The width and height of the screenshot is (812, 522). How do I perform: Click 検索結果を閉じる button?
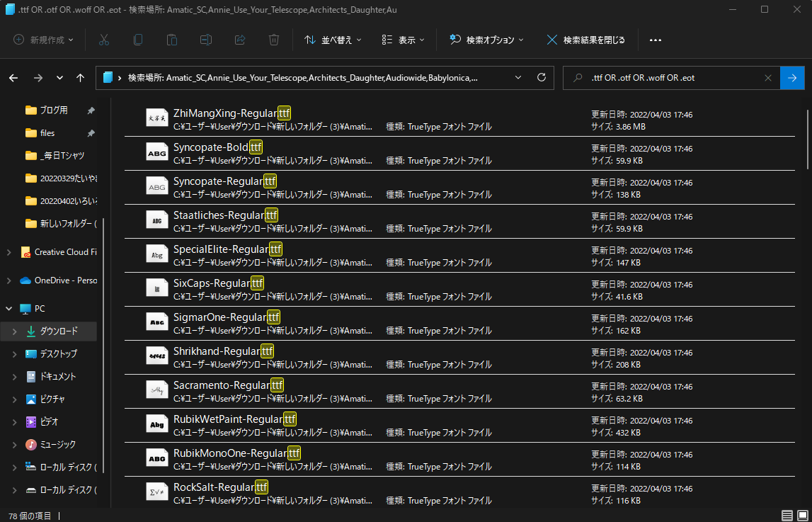585,40
